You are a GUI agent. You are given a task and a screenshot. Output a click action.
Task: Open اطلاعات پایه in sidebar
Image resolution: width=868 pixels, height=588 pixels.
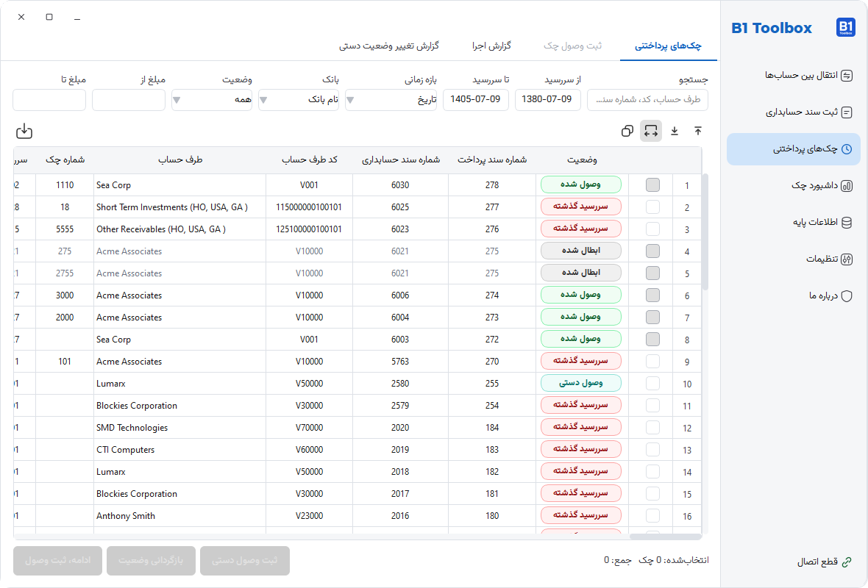[x=794, y=223]
